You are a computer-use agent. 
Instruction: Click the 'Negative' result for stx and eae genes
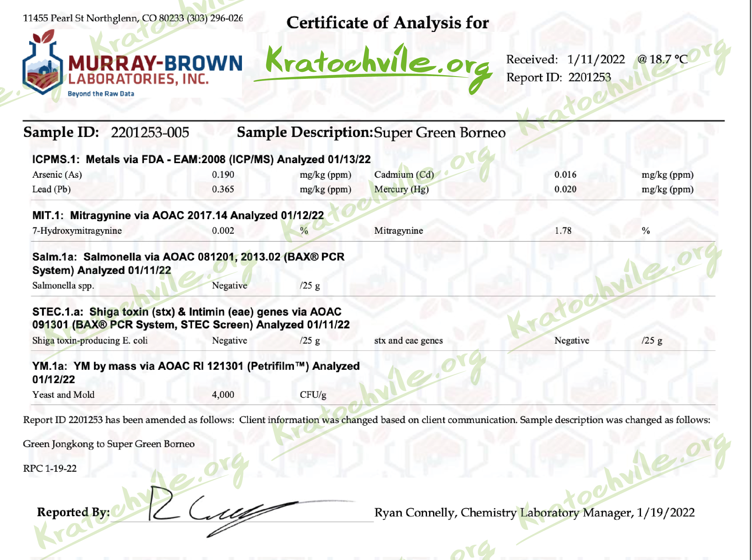pyautogui.click(x=572, y=340)
